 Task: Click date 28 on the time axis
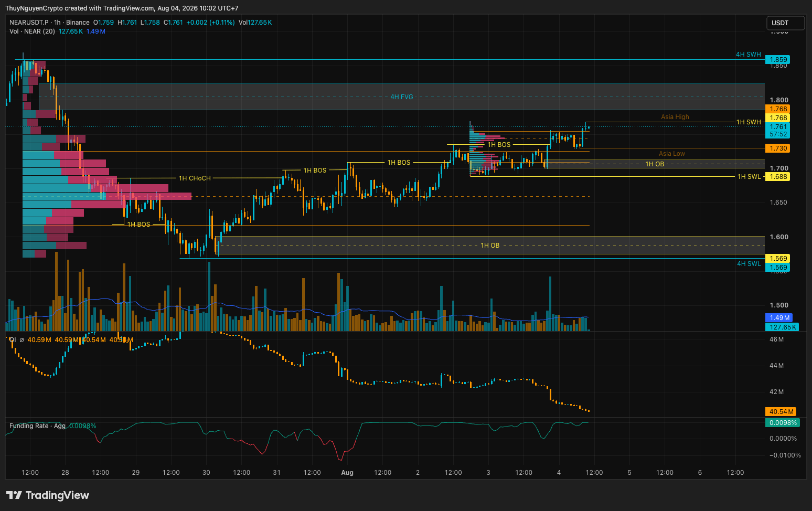(x=65, y=473)
